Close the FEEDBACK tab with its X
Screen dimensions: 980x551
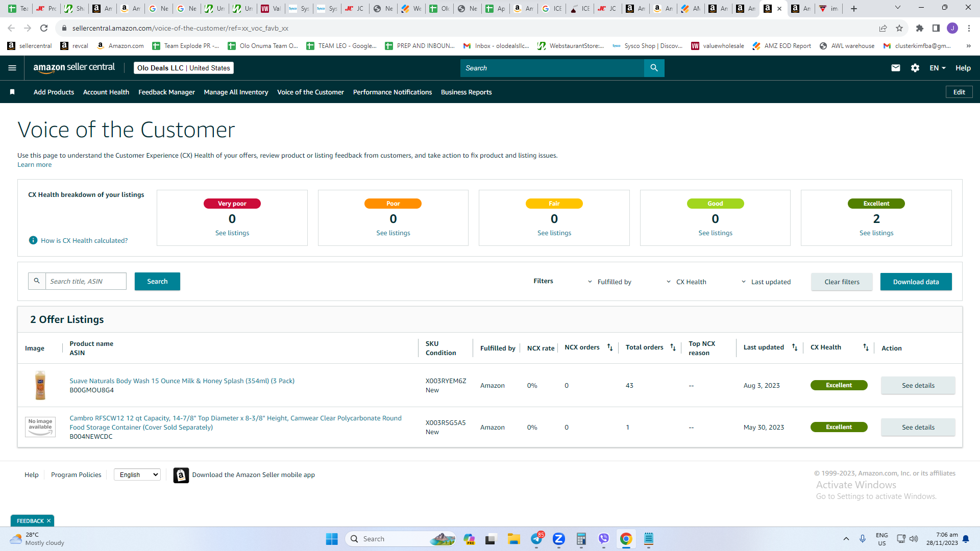48,521
